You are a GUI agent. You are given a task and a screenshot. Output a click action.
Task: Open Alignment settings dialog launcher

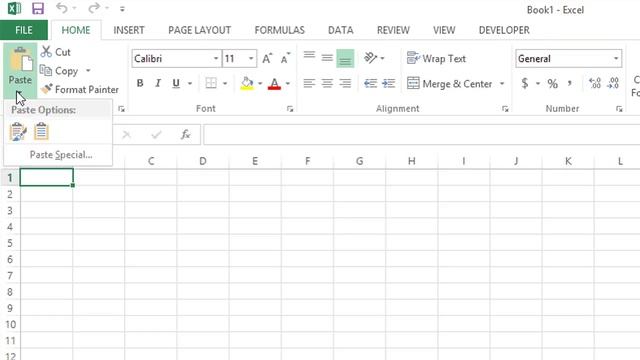(505, 109)
